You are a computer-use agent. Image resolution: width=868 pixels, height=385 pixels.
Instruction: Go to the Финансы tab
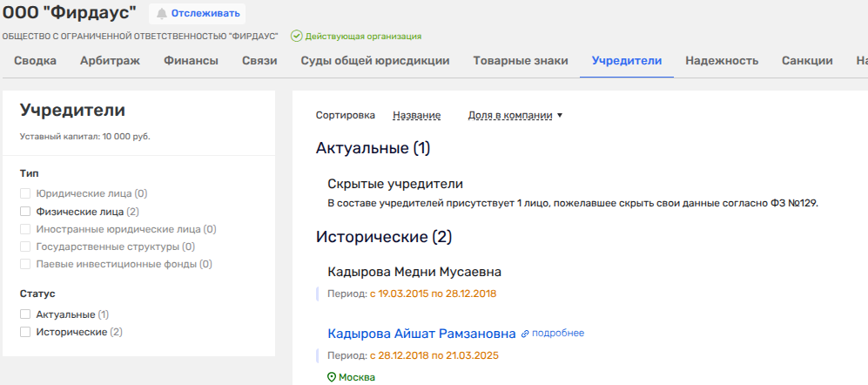pyautogui.click(x=191, y=61)
